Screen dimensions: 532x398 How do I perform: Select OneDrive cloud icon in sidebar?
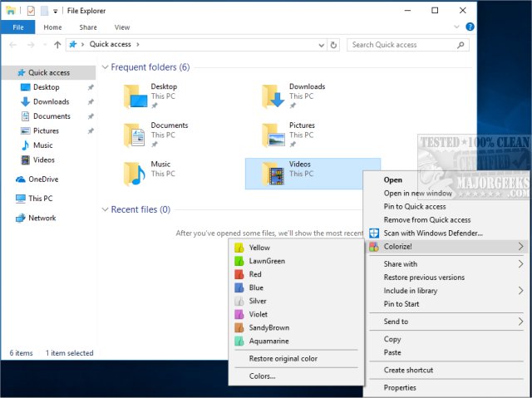coord(21,179)
